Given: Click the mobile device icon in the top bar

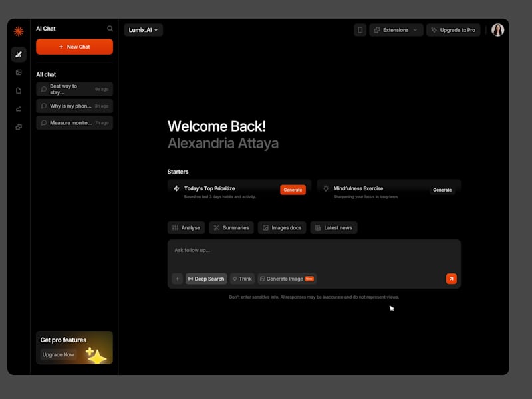Looking at the screenshot, I should 360,30.
